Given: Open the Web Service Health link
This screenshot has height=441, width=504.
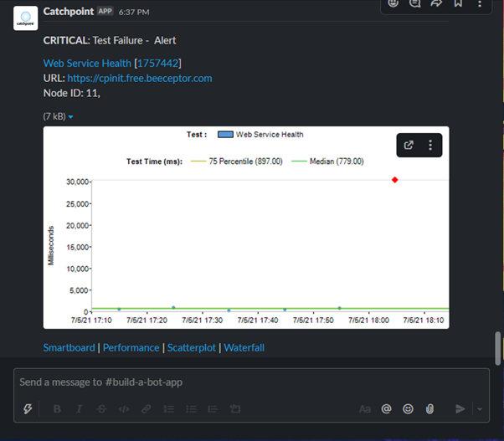Looking at the screenshot, I should point(87,63).
